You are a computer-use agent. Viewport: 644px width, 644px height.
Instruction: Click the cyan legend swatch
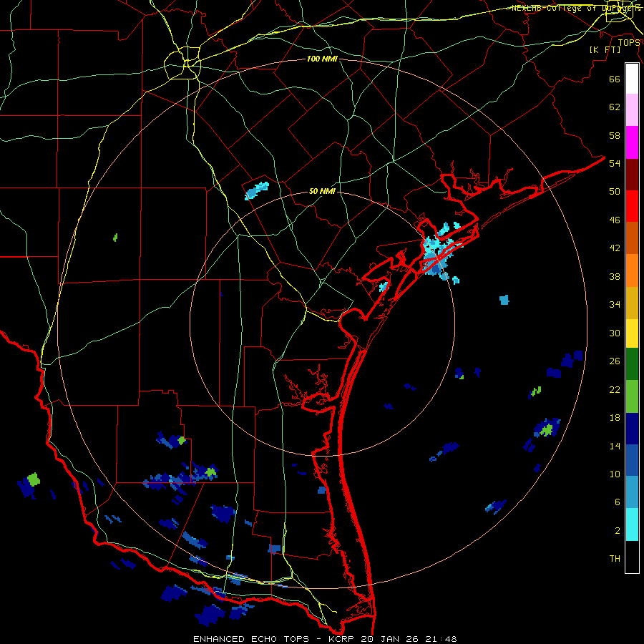coord(632,525)
